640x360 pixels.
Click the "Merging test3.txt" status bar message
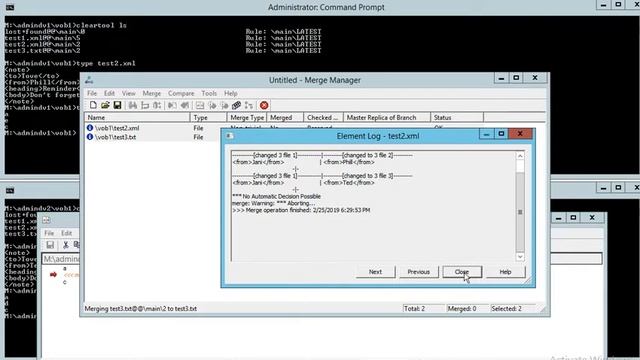point(140,309)
